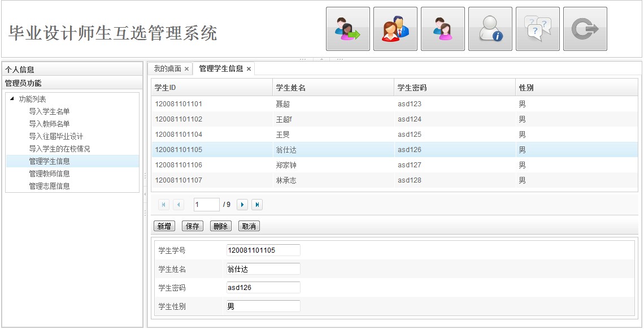The image size is (644, 329).
Task: Close the 管理学生信息 tab
Action: (249, 69)
